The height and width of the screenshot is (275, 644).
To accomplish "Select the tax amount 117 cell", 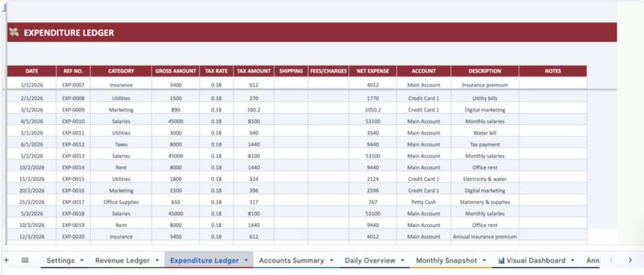I will [x=253, y=202].
